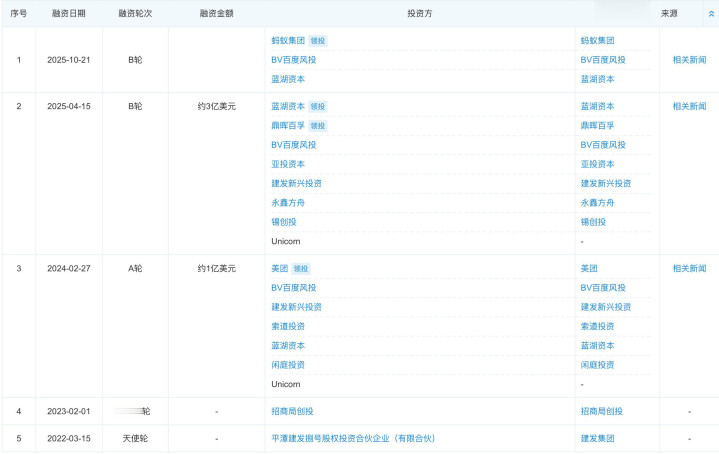Open 鼎晖百孚 in the column beside 来源
The image size is (719, 454).
click(597, 125)
